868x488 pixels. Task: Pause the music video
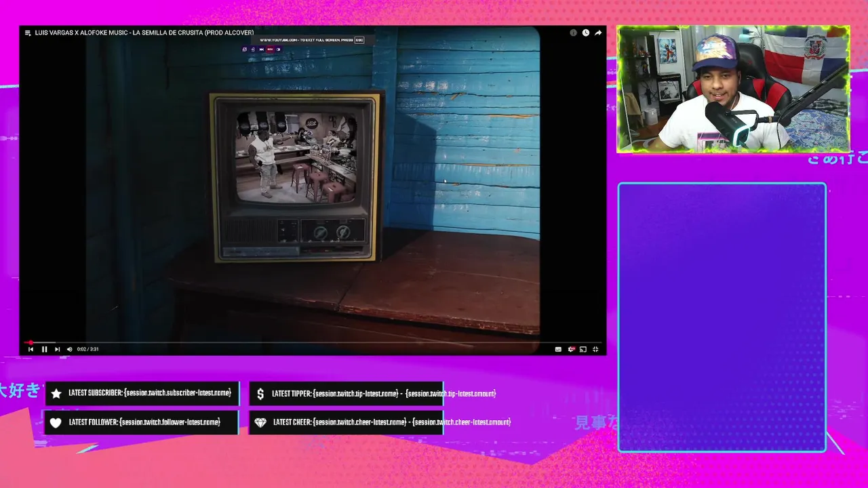[x=44, y=349]
